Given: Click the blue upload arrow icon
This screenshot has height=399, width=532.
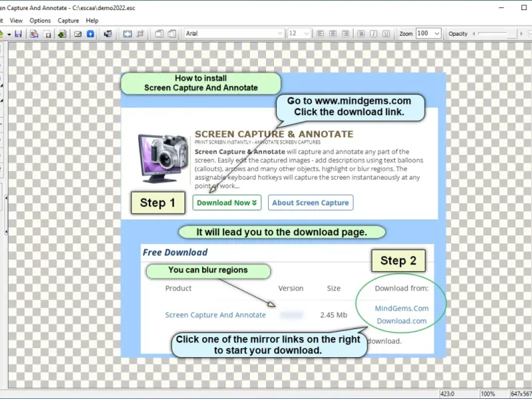Looking at the screenshot, I should (x=90, y=34).
